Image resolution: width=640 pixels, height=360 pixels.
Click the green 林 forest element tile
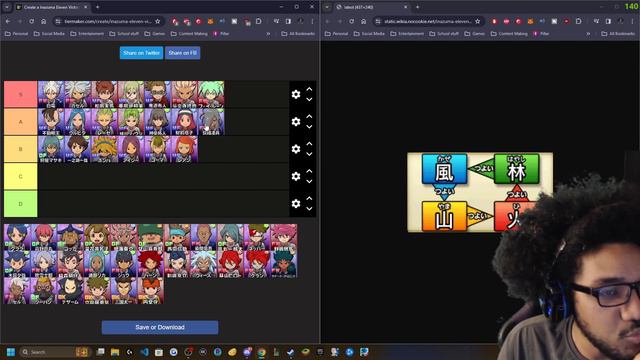click(516, 169)
